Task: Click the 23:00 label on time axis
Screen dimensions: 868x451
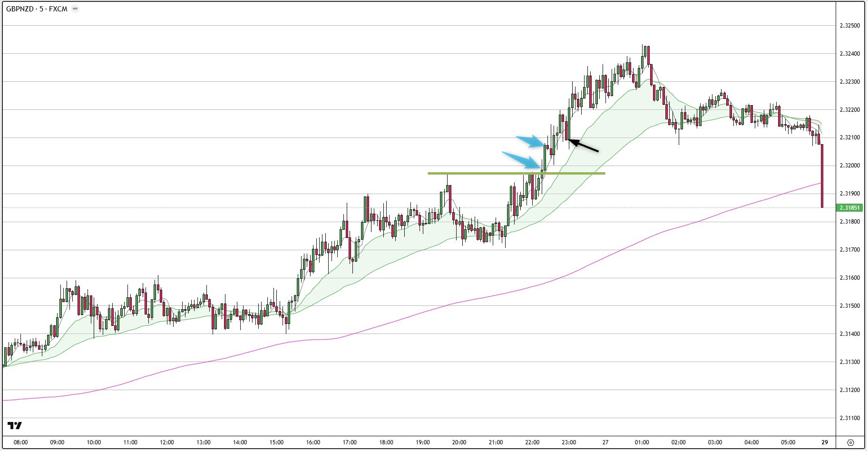Action: 569,442
